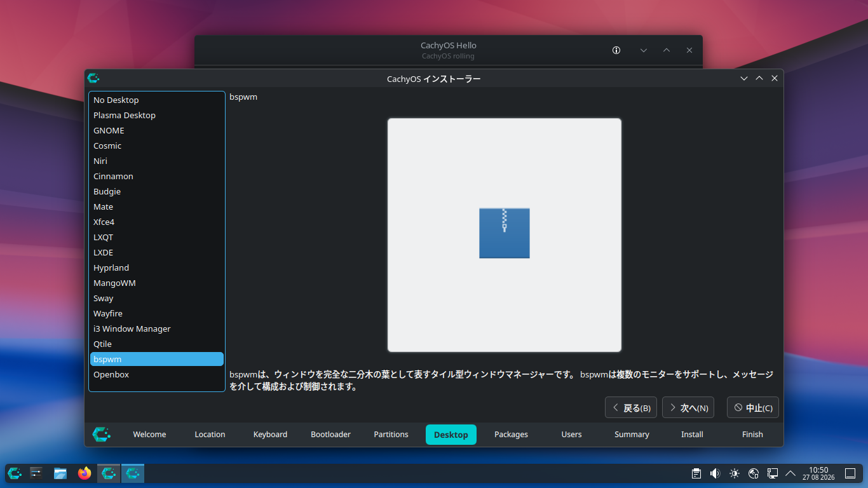The height and width of the screenshot is (488, 868).
Task: Go to the Users step
Action: (571, 435)
